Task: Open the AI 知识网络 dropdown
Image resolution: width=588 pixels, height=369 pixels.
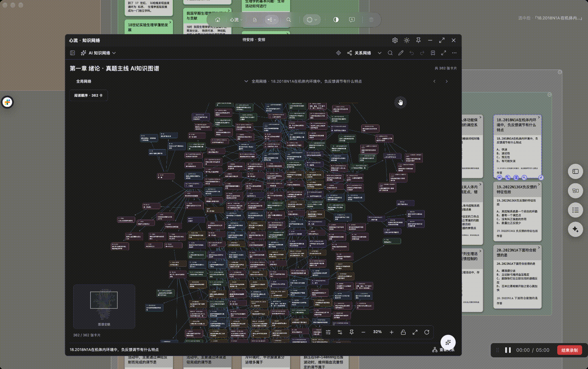Action: pos(98,53)
